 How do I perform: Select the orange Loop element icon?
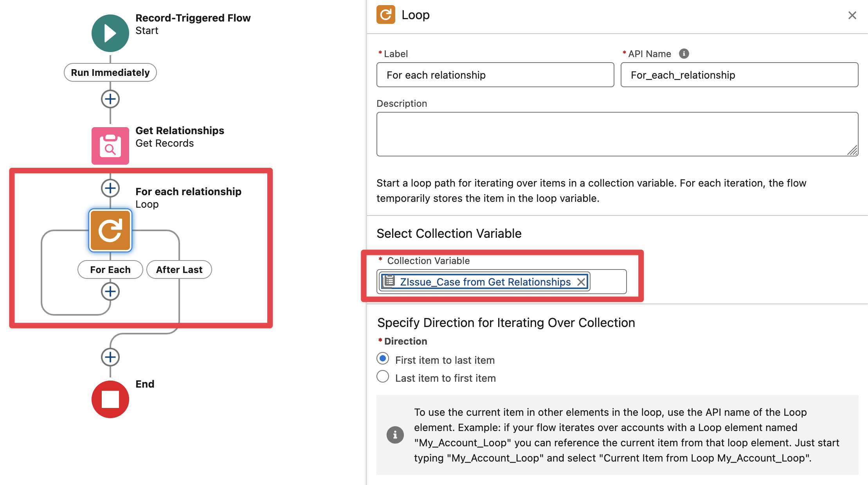click(x=110, y=230)
